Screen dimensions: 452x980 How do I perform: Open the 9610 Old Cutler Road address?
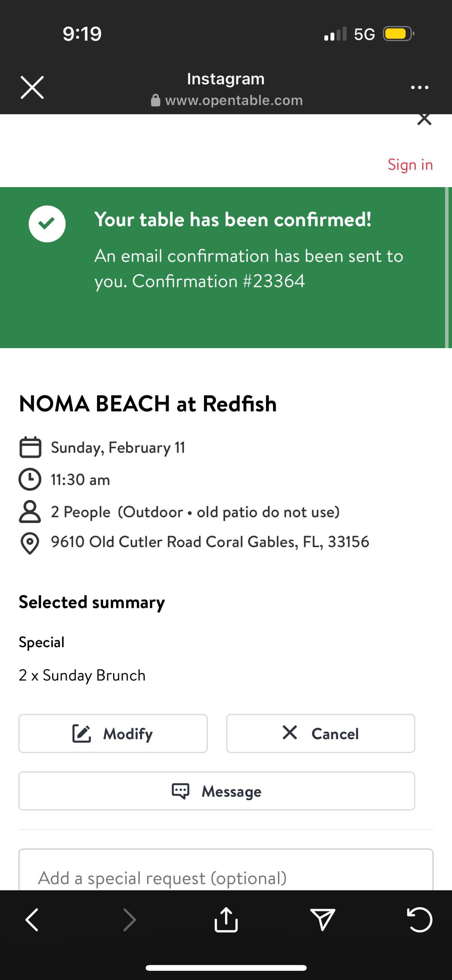tap(210, 542)
